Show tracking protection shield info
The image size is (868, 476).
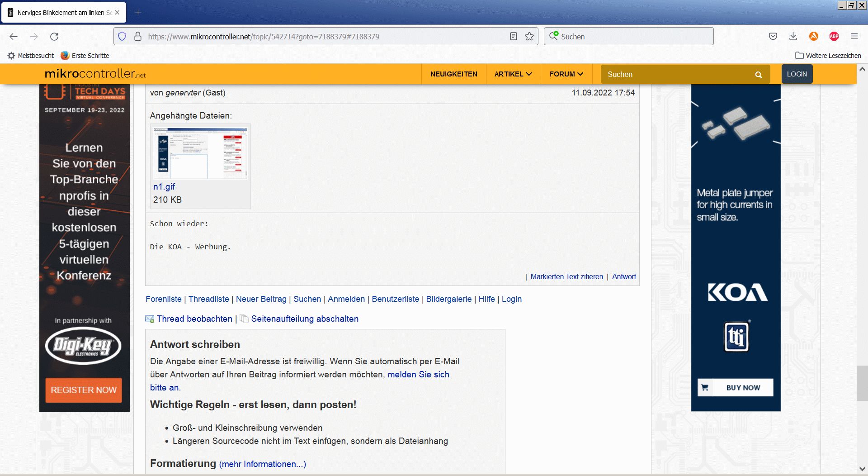click(x=122, y=37)
